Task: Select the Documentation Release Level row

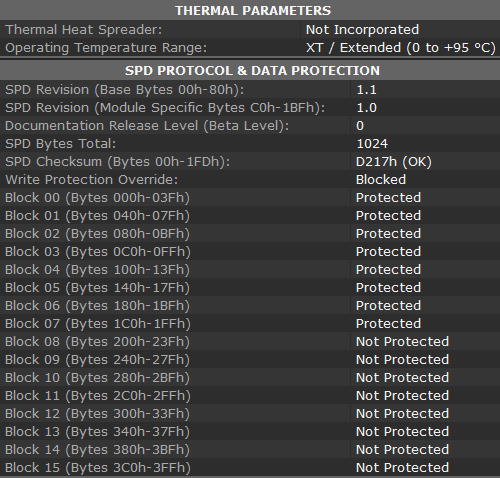Action: (x=250, y=126)
